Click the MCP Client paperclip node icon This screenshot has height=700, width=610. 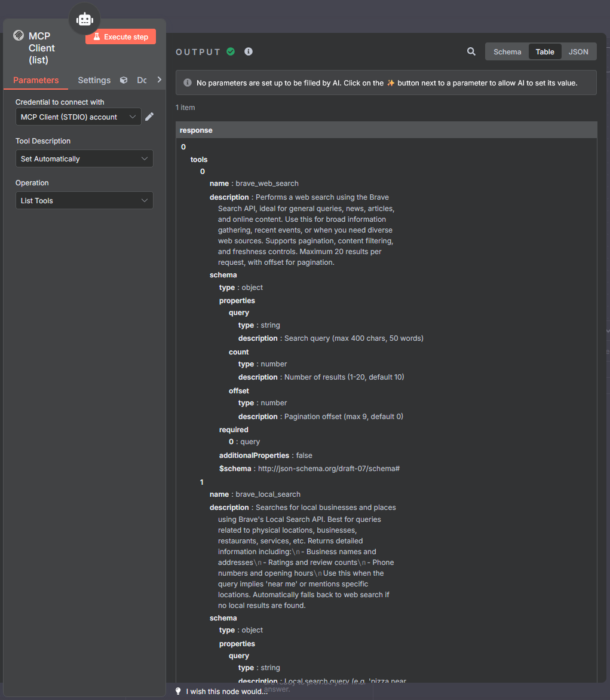click(19, 35)
